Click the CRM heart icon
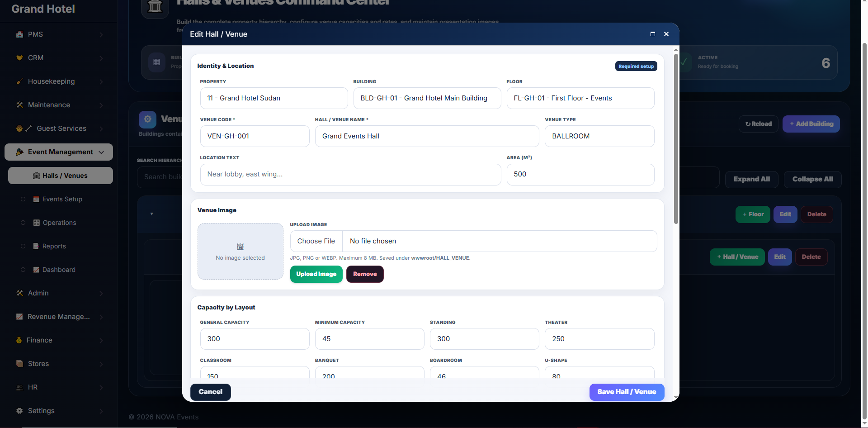Image resolution: width=868 pixels, height=428 pixels. coord(19,58)
